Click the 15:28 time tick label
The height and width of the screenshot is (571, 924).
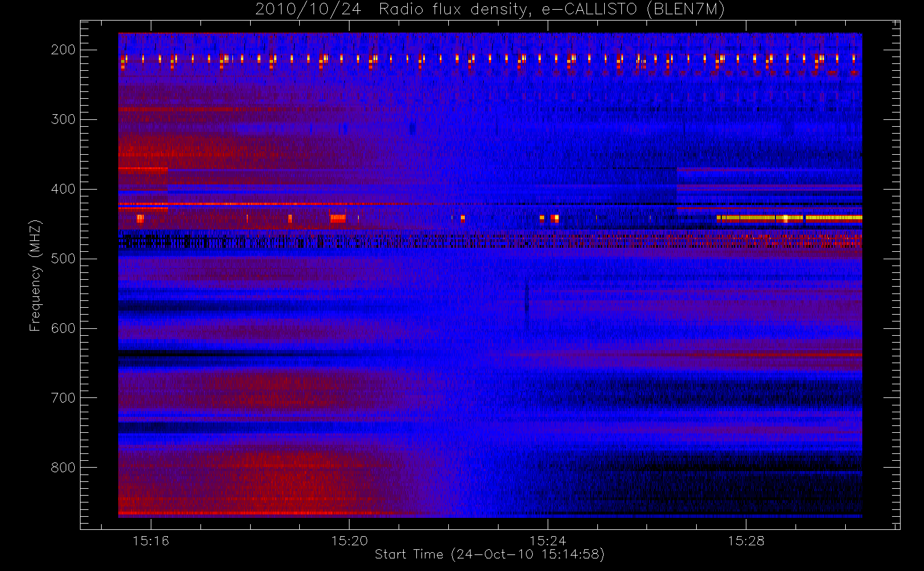[746, 541]
